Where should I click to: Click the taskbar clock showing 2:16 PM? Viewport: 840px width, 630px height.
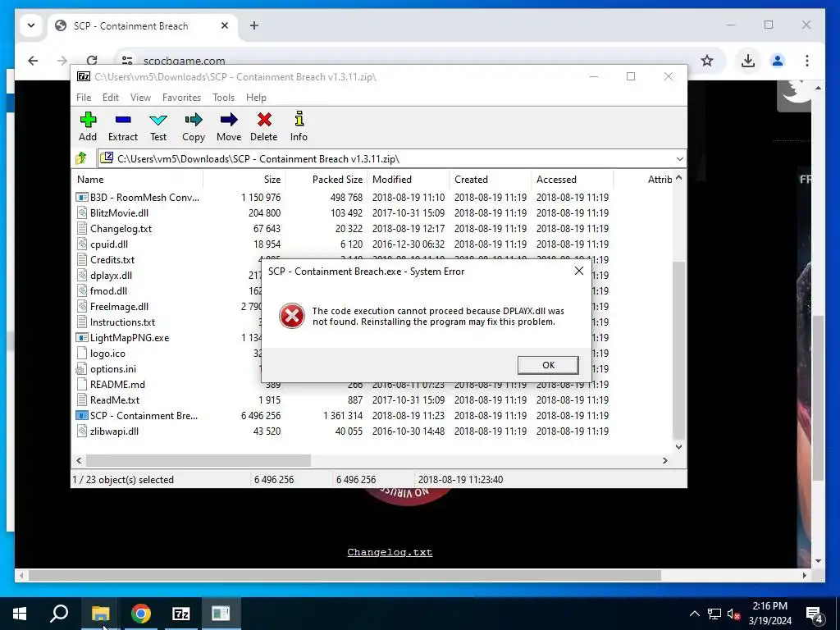[769, 614]
